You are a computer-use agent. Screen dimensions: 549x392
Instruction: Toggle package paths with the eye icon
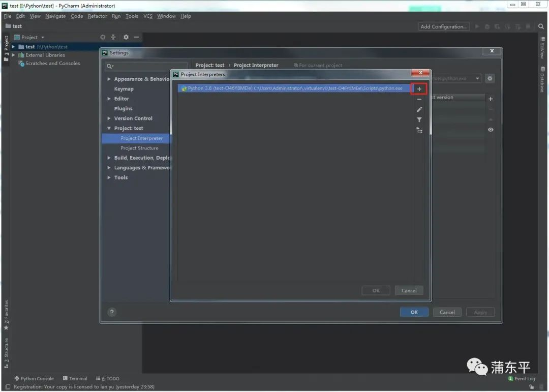tap(490, 130)
